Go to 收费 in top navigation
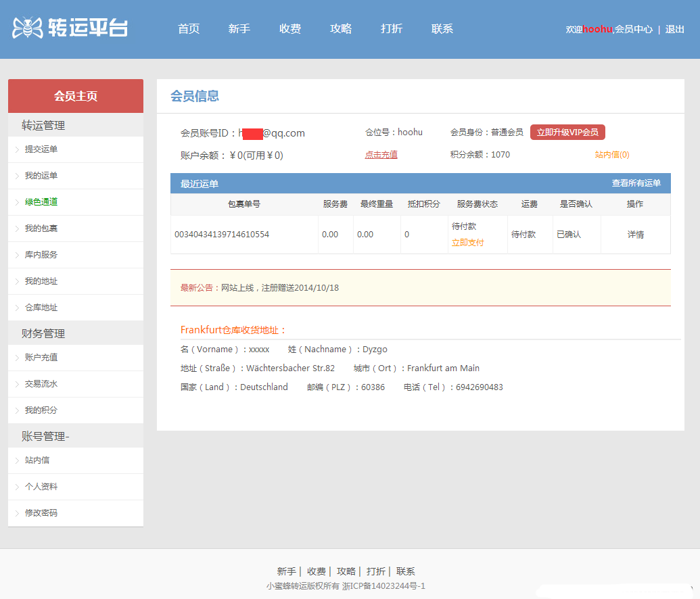Image resolution: width=700 pixels, height=599 pixels. point(290,29)
